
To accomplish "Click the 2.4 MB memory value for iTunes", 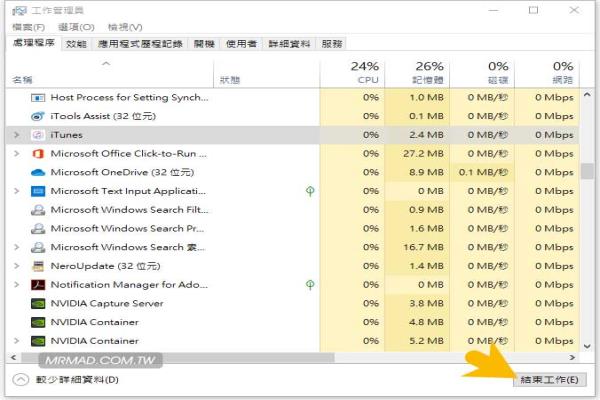I will point(426,135).
